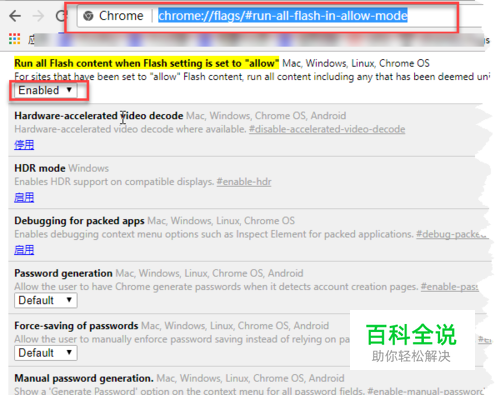Open the Default dropdown under Password generation
Screen dimensions: 500x395
(x=46, y=300)
